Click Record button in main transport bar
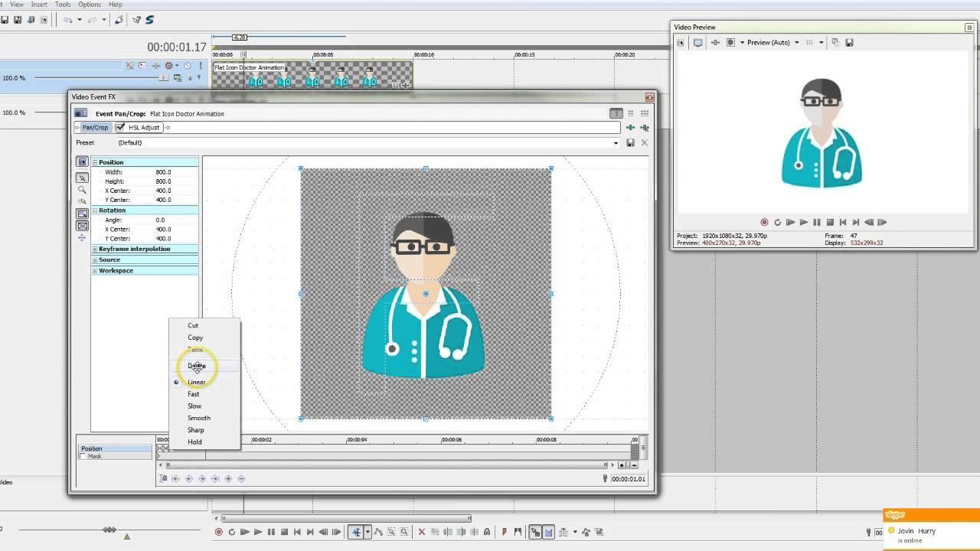This screenshot has height=551, width=980. point(219,532)
